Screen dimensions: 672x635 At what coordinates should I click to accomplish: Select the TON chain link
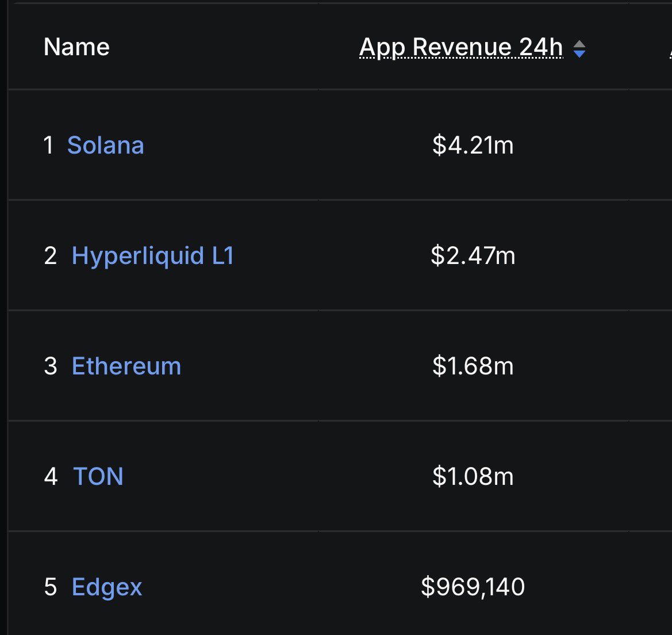point(98,477)
